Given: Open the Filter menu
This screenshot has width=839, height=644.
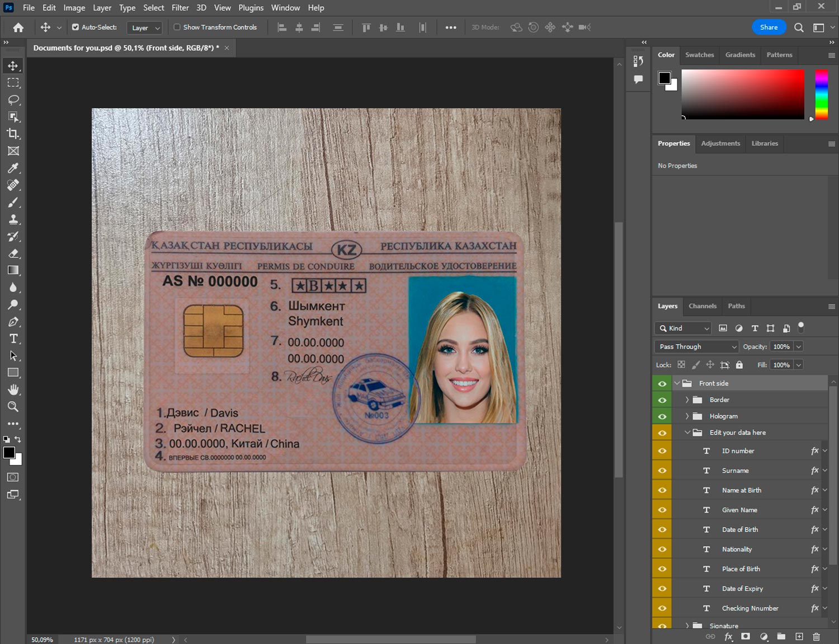Looking at the screenshot, I should [x=180, y=8].
